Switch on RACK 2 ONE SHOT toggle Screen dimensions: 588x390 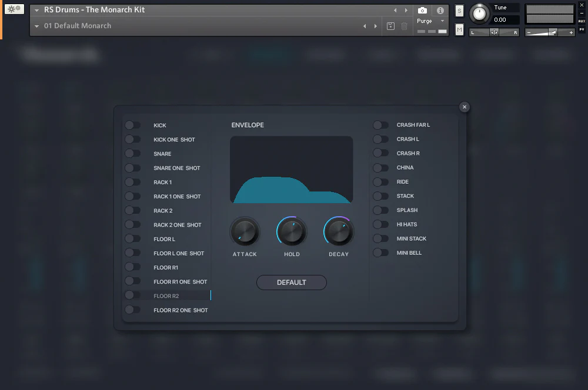133,225
